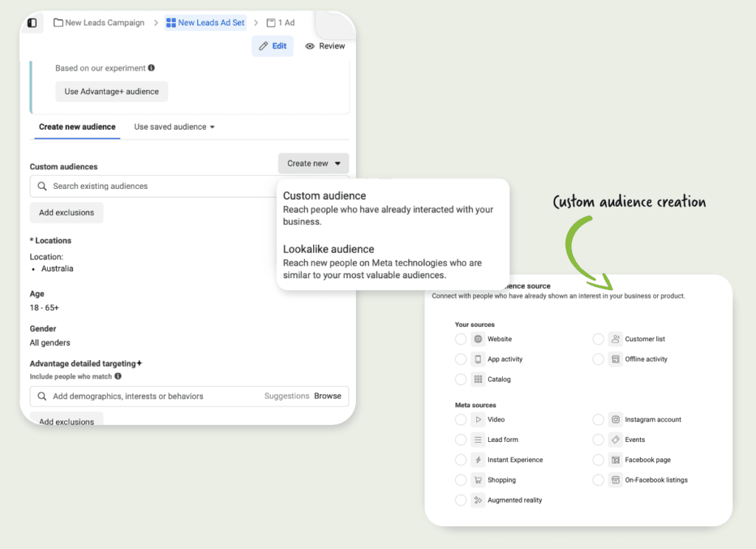756x549 pixels.
Task: Open the Create new dropdown
Action: pyautogui.click(x=313, y=164)
